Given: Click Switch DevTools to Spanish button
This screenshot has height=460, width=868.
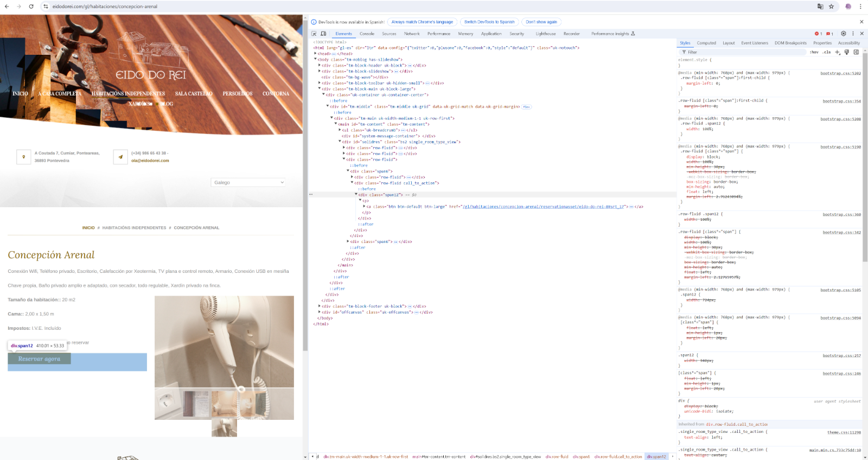Looking at the screenshot, I should pos(489,22).
